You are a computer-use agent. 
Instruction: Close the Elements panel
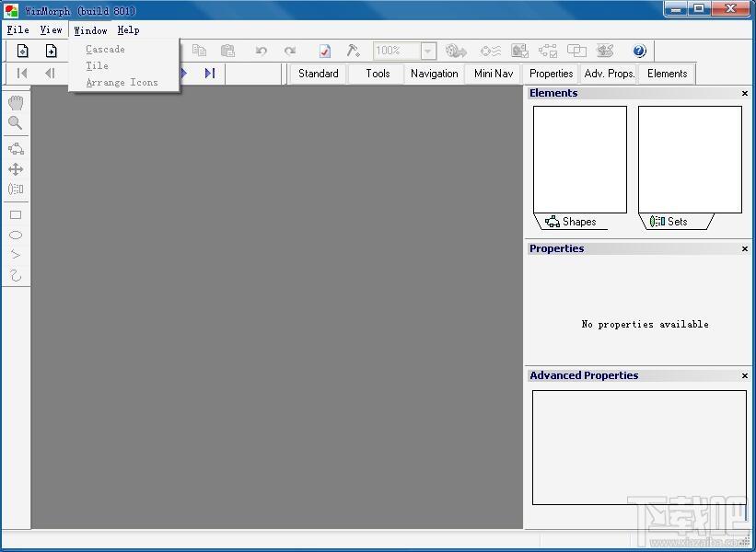(x=745, y=94)
